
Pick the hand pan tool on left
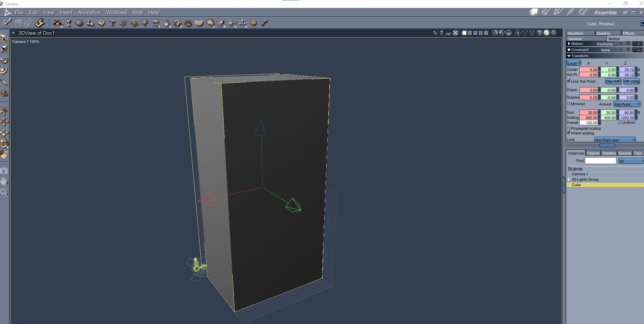[4, 181]
